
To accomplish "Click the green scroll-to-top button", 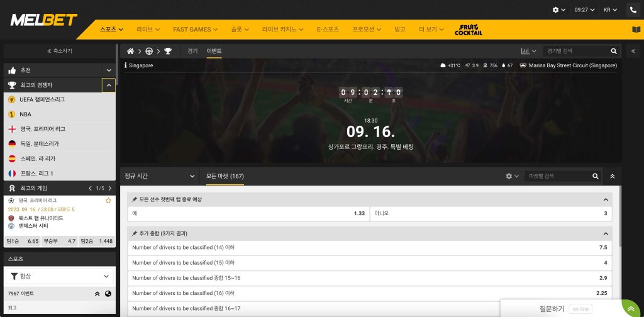I will 631,309.
